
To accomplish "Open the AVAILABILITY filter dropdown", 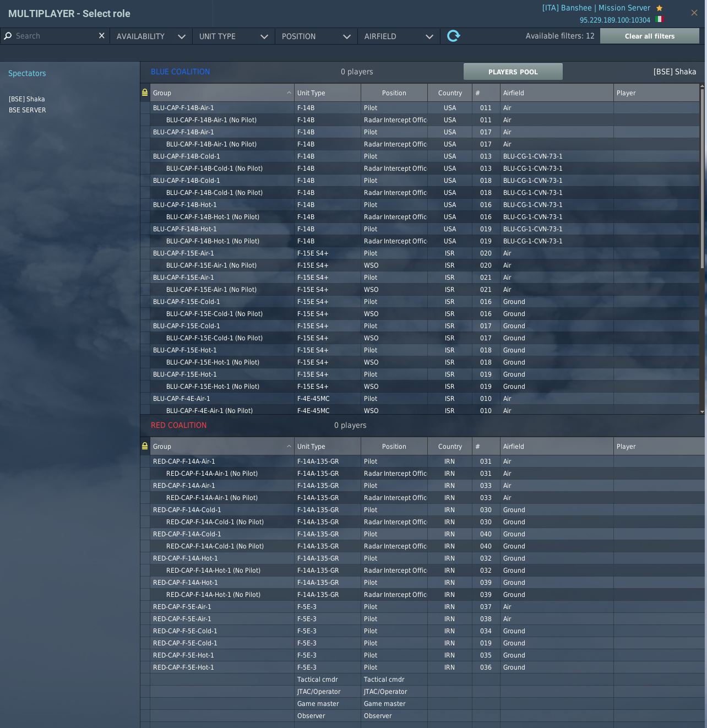I will 151,36.
